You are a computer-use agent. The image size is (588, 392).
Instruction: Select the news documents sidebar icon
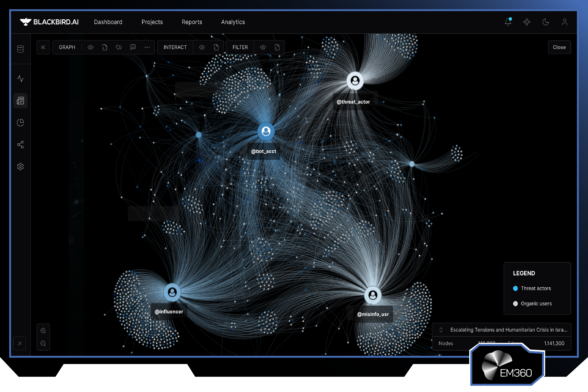(21, 100)
